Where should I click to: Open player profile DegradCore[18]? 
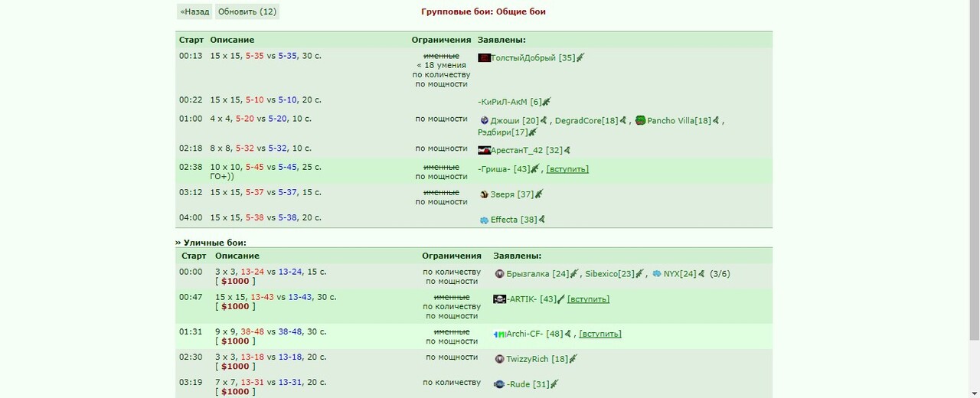(x=586, y=120)
